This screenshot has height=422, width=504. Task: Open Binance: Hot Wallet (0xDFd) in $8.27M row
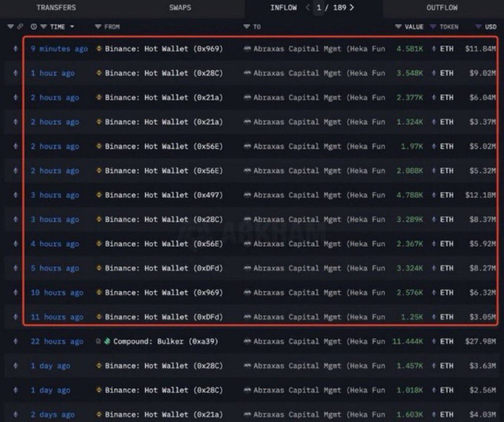click(164, 268)
